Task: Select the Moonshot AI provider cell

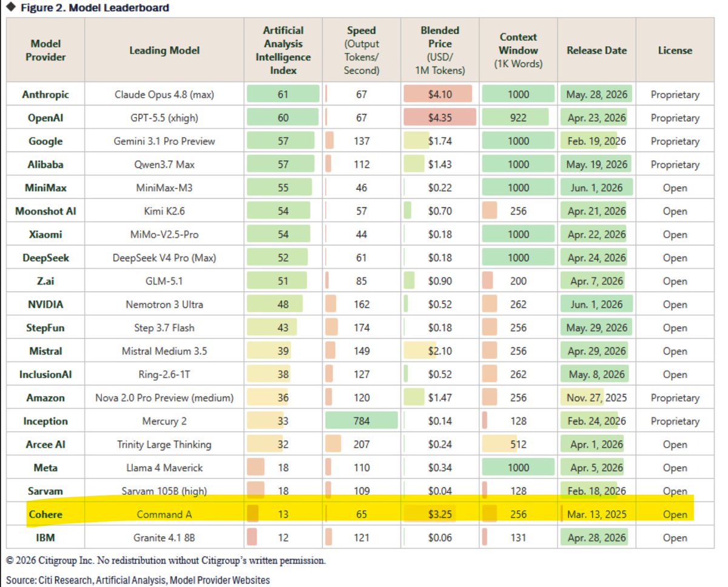Action: (45, 211)
